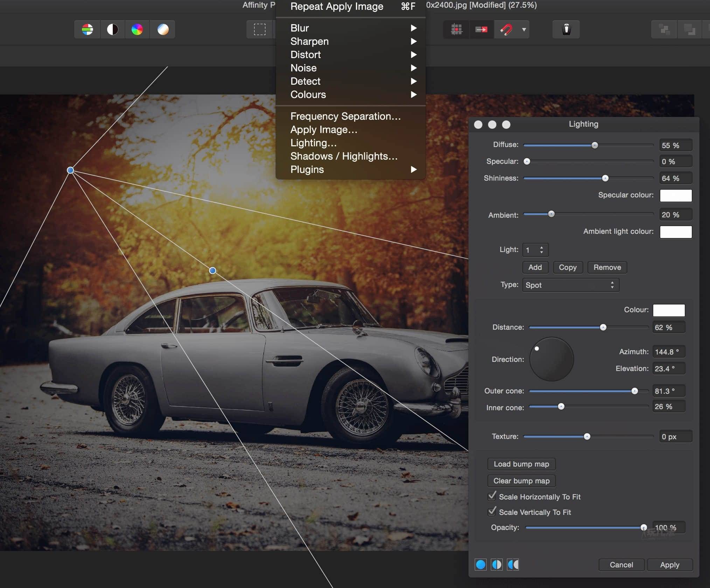The height and width of the screenshot is (588, 710).
Task: Click the Light number stepper
Action: coord(542,250)
